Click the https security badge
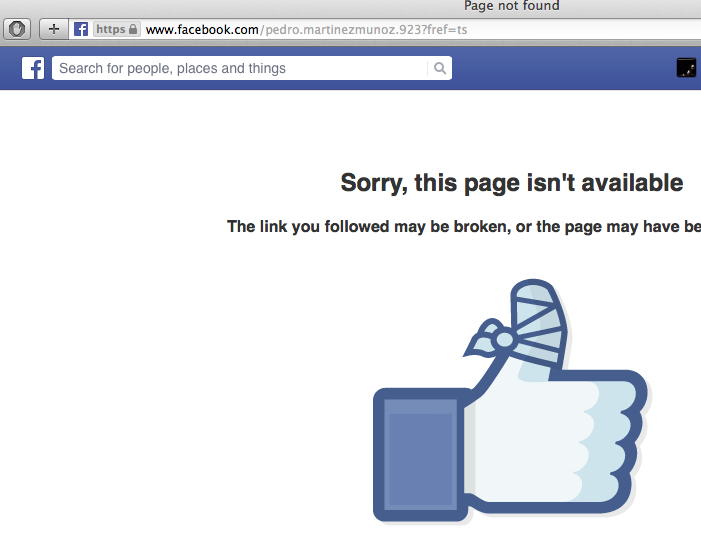 click(117, 29)
